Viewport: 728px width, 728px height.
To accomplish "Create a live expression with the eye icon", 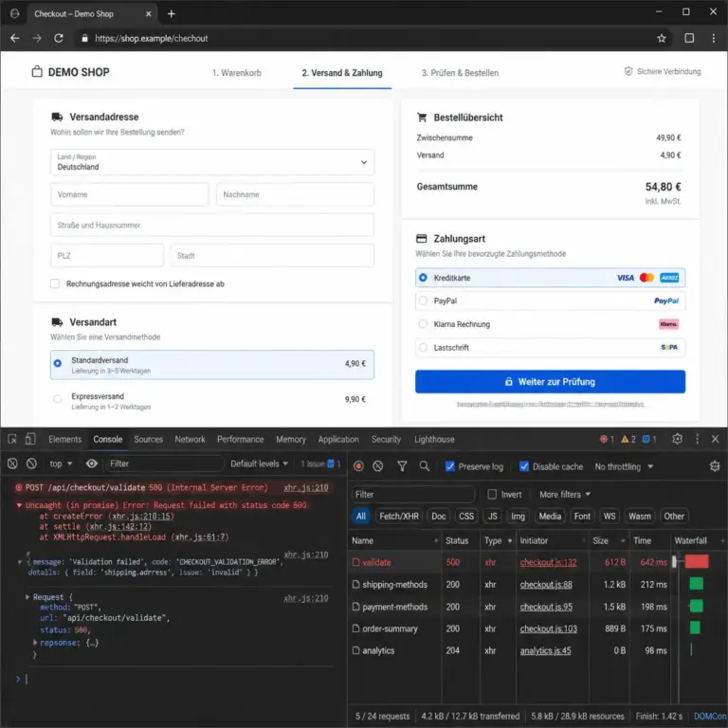I will 91,464.
